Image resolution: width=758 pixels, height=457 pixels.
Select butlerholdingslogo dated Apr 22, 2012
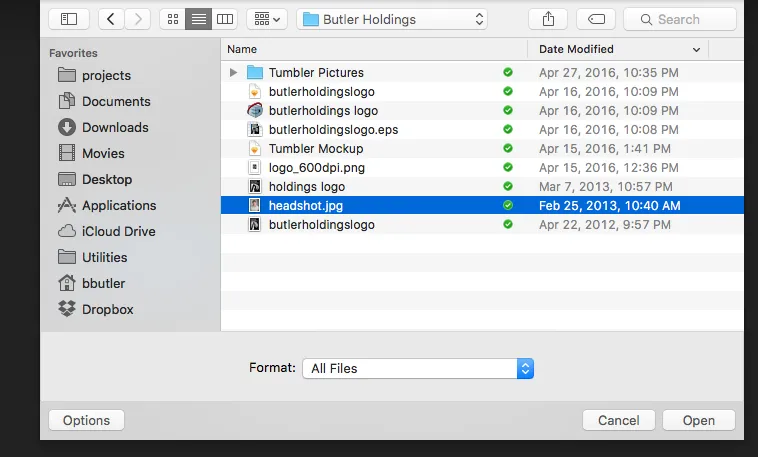pos(482,224)
